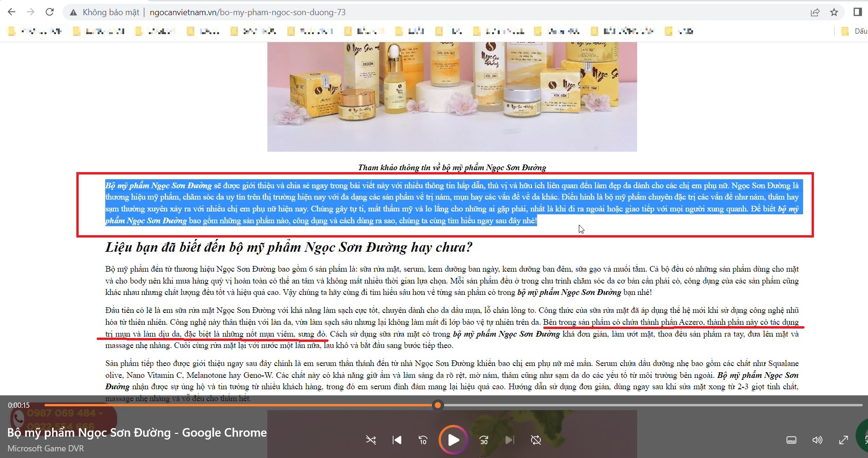Reload the current page
The image size is (868, 458).
50,12
